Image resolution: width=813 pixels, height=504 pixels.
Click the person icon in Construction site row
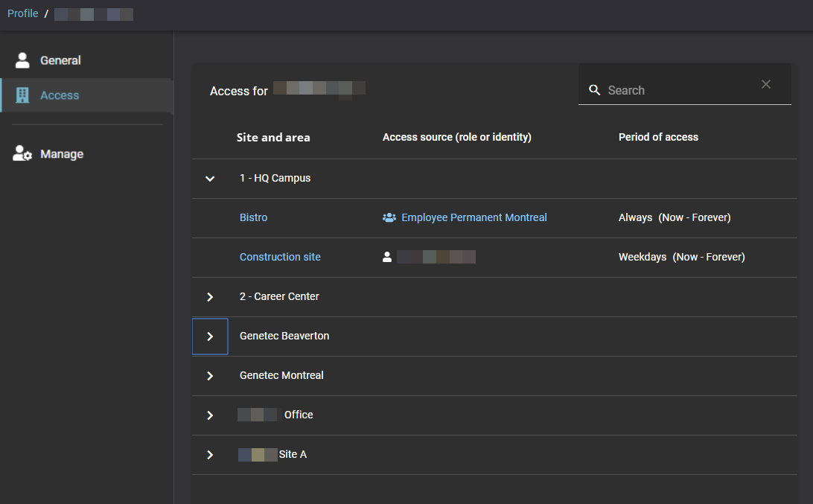pos(387,257)
